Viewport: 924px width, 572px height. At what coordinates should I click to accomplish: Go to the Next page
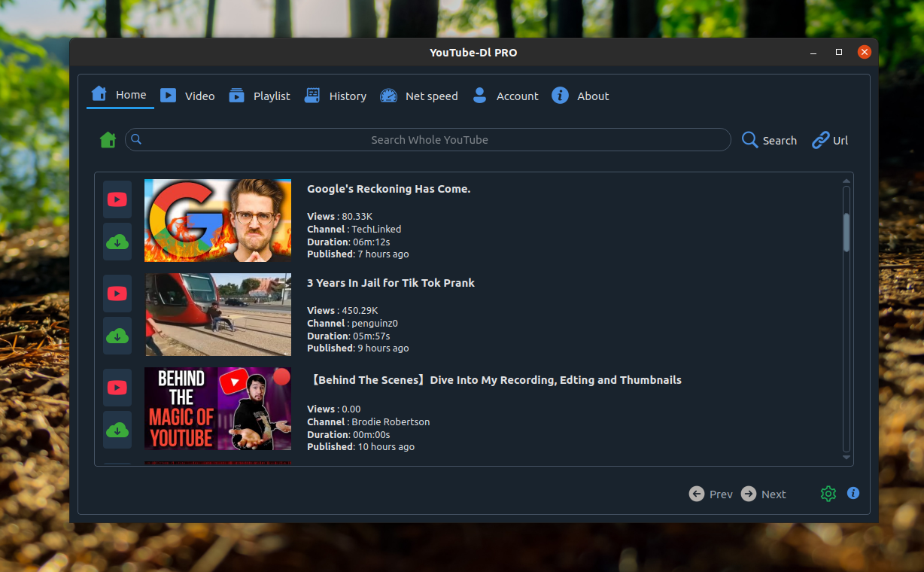click(764, 494)
